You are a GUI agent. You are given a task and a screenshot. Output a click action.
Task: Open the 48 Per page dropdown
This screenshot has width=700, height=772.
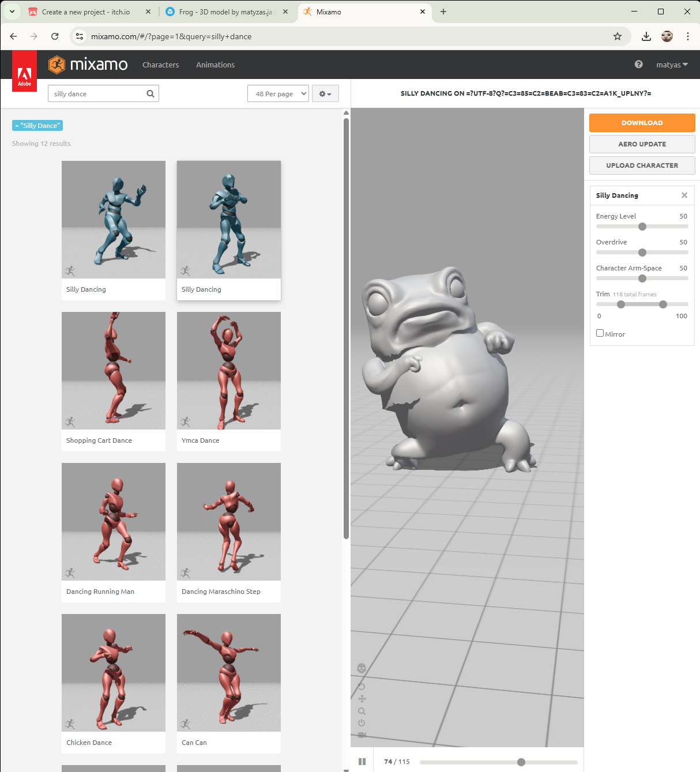[279, 94]
